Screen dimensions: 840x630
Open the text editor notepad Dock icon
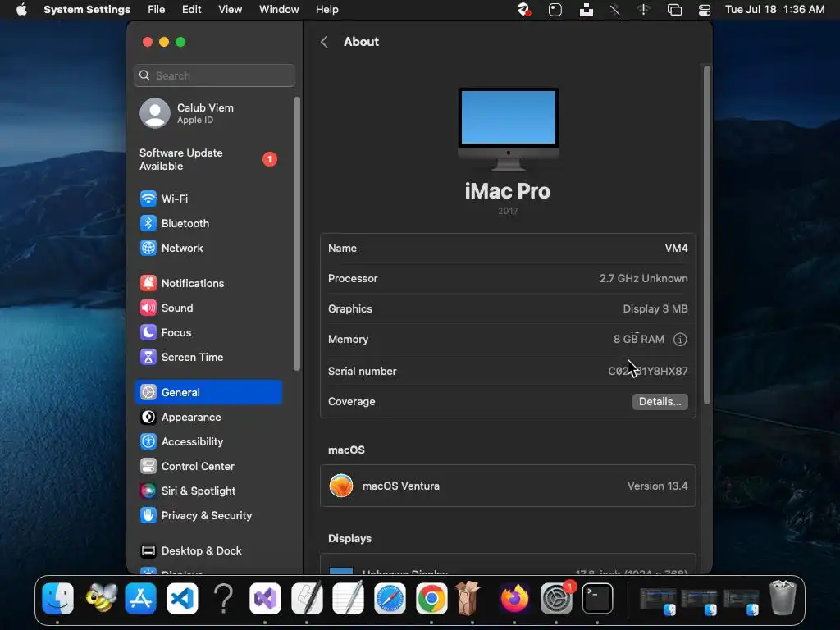(x=348, y=598)
